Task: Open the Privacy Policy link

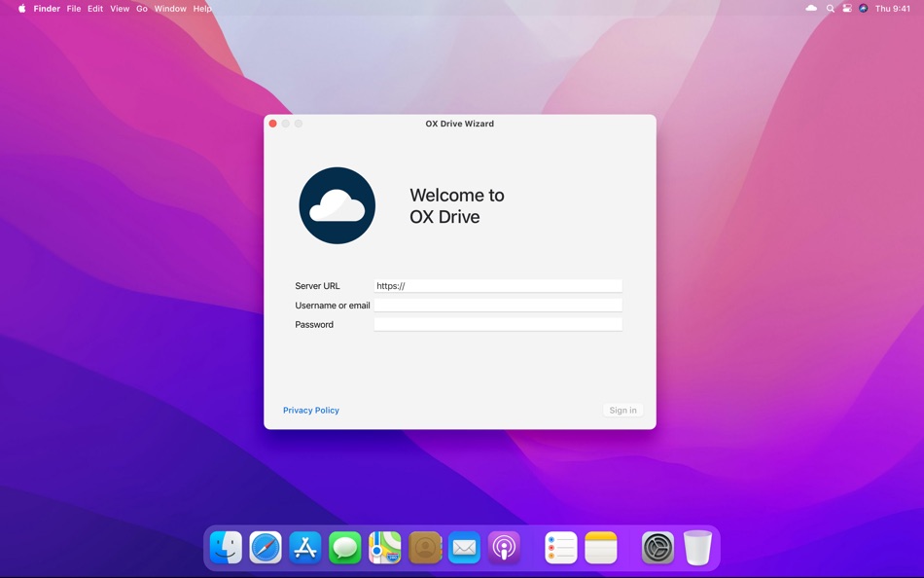Action: (x=311, y=410)
